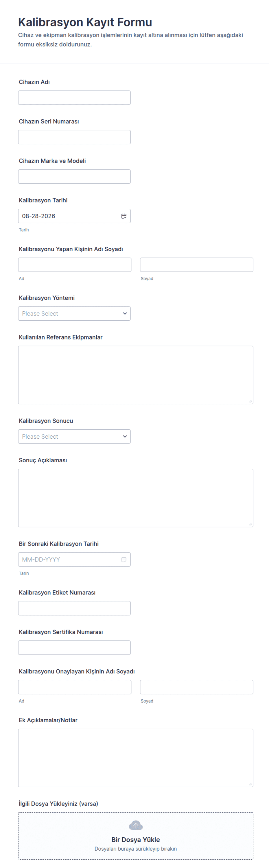The height and width of the screenshot is (868, 269).
Task: Click the Kalibrasyon Sertifika Numarası field
Action: pos(74,648)
